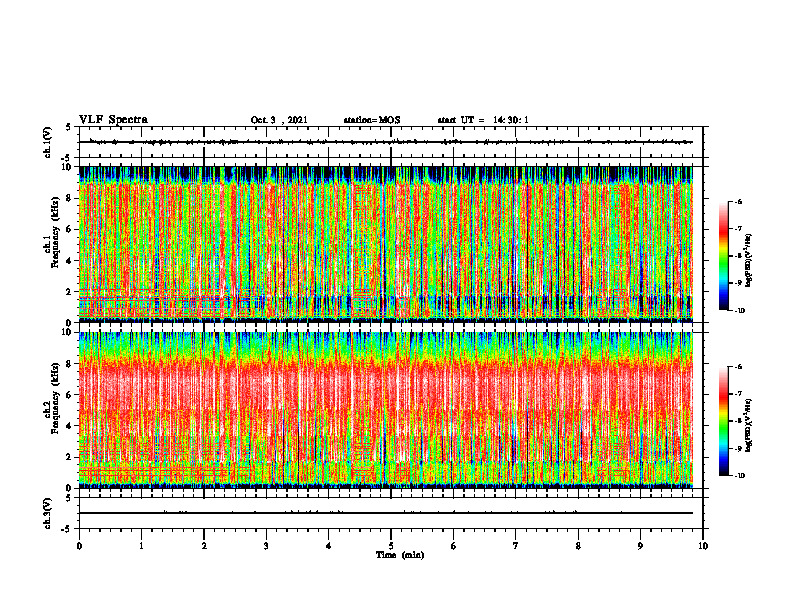The height and width of the screenshot is (612, 792).
Task: Click the "-6" label on ch.2 color scale
Action: pos(738,367)
